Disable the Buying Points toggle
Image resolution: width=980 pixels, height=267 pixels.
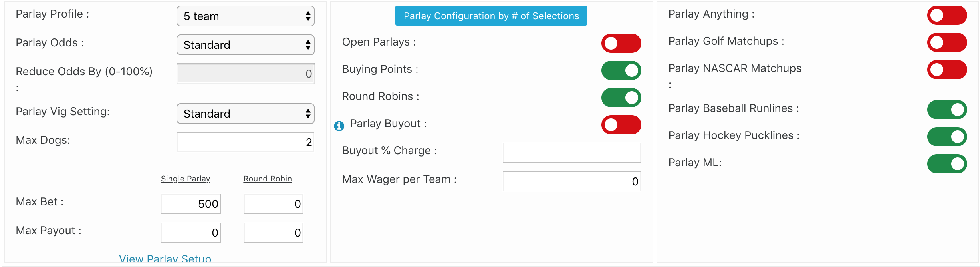(621, 70)
